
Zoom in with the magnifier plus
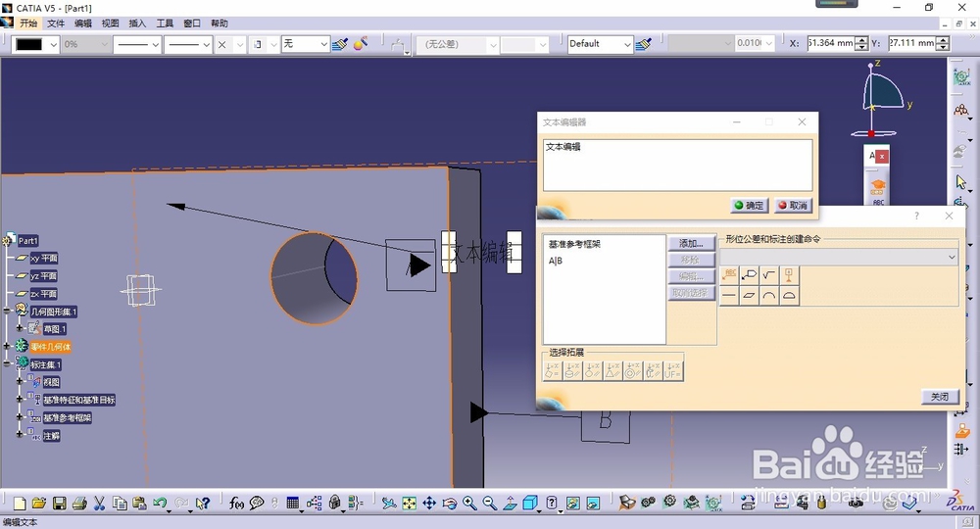(469, 504)
